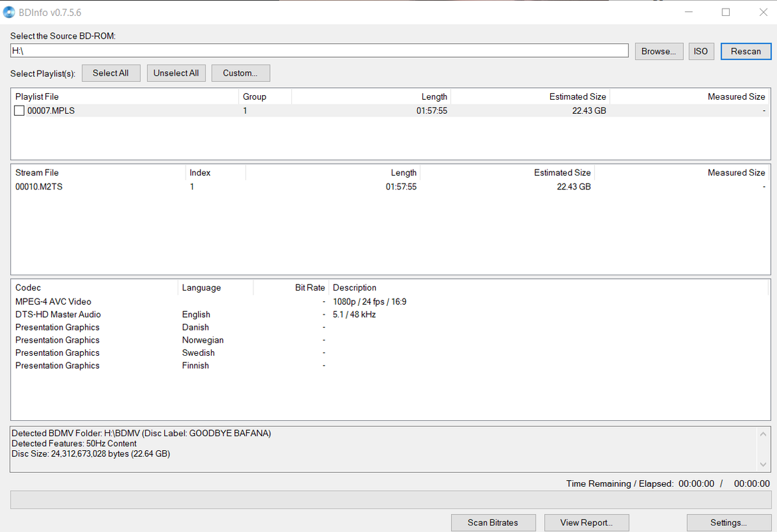Click the Bit Rate column header
Image resolution: width=777 pixels, height=532 pixels.
tap(291, 288)
